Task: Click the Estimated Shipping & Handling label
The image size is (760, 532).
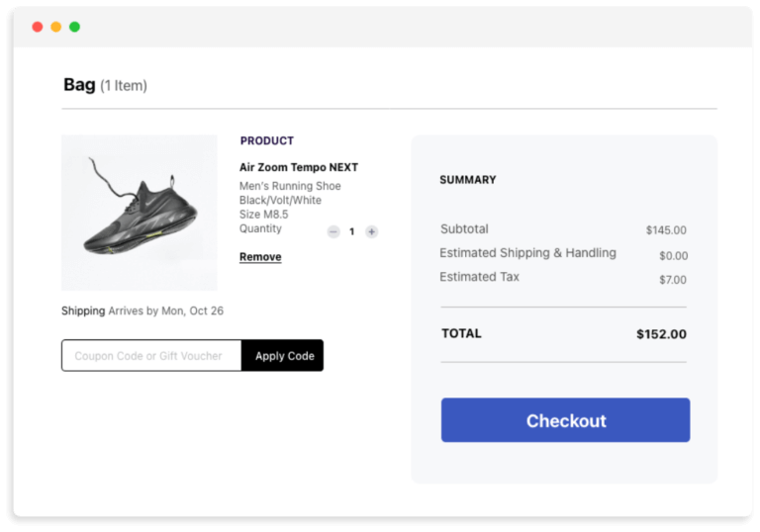Action: (x=527, y=253)
